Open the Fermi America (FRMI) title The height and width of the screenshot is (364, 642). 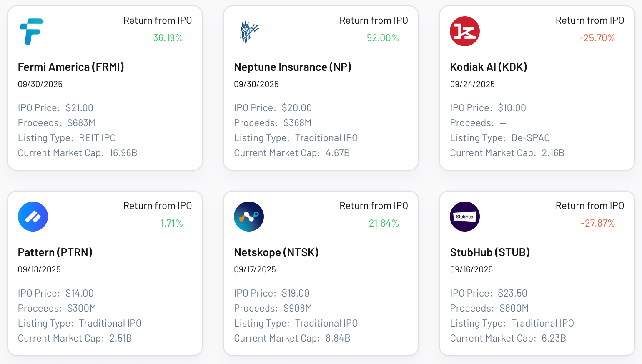click(x=71, y=67)
